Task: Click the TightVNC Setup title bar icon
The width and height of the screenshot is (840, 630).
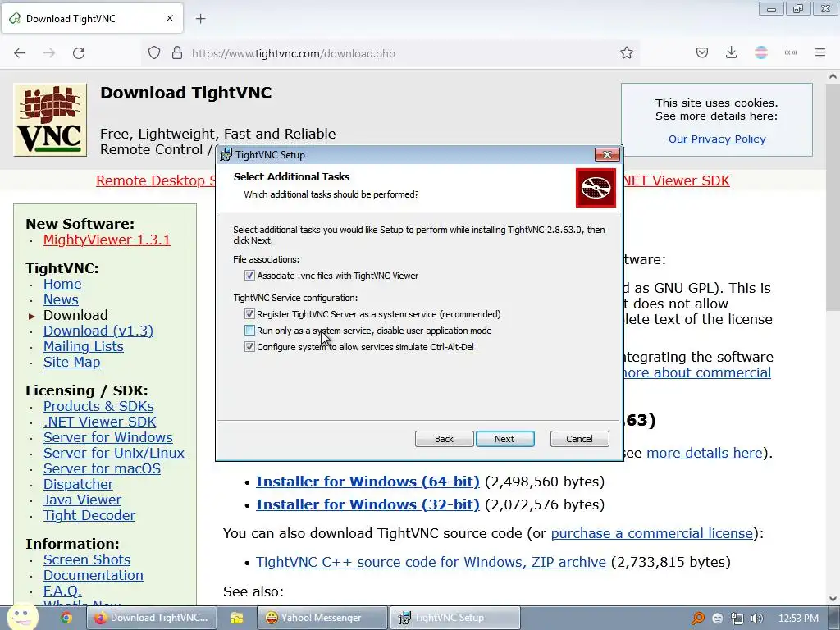Action: coord(226,154)
